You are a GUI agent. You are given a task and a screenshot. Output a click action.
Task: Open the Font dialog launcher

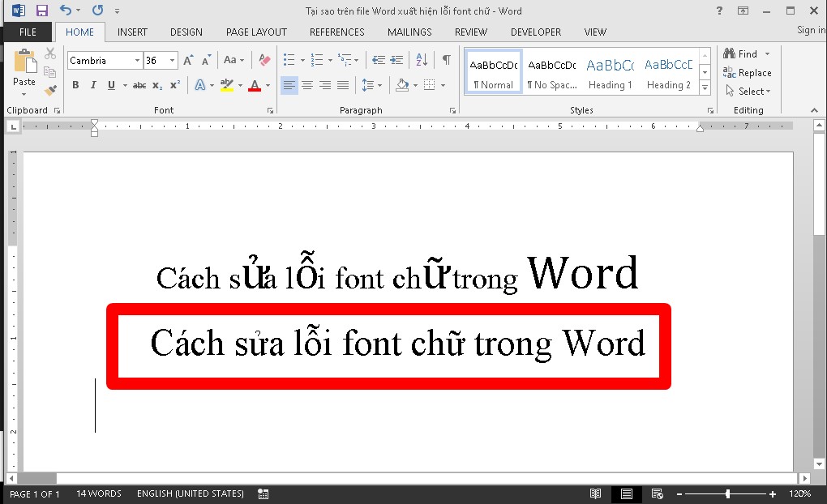270,111
